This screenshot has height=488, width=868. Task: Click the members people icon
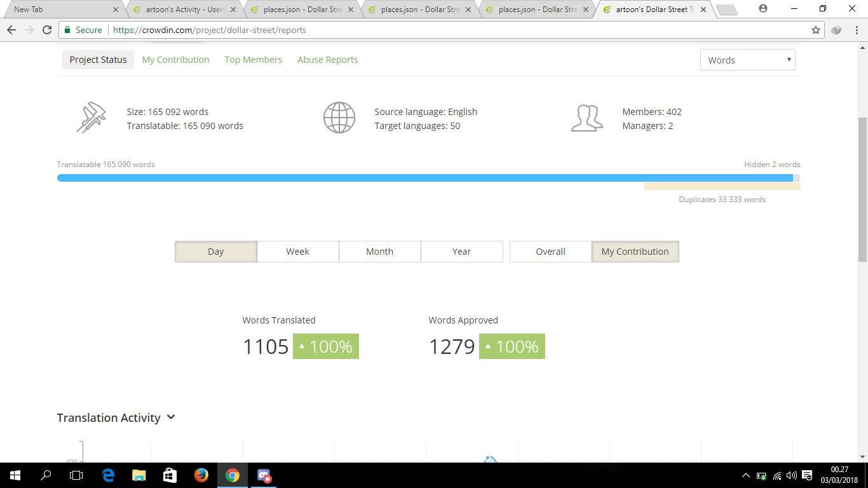coord(587,118)
